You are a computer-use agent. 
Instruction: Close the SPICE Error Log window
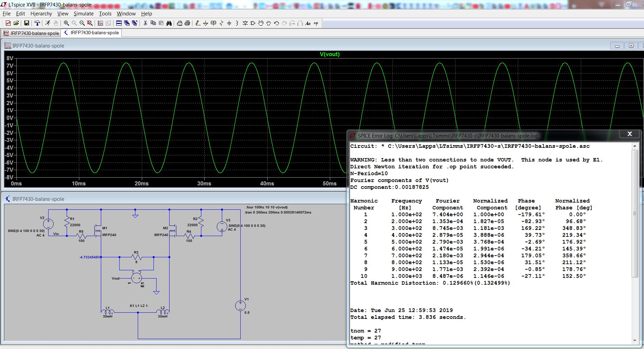(630, 134)
